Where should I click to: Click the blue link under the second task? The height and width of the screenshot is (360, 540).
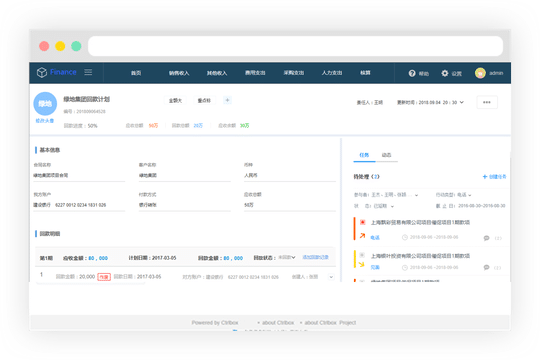click(x=375, y=267)
